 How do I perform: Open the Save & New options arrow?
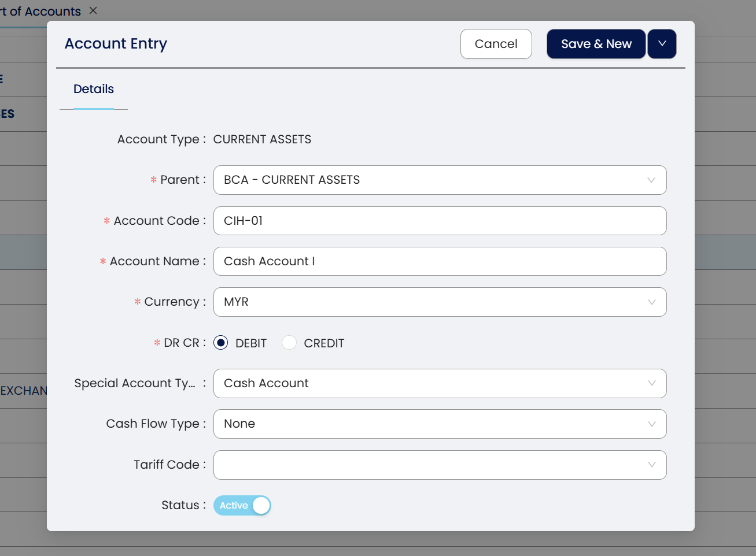pos(662,44)
